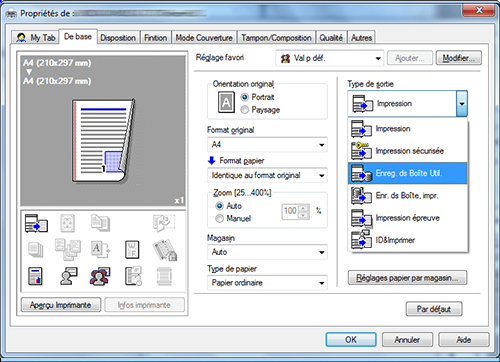The image size is (500, 362).
Task: Collapse the Type de sortie dropdown arrow
Action: click(462, 104)
